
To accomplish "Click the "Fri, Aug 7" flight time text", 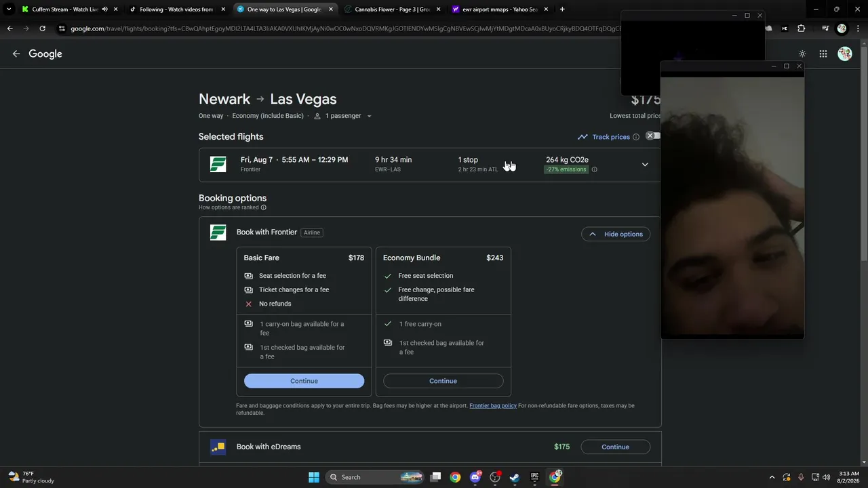I will pos(294,160).
